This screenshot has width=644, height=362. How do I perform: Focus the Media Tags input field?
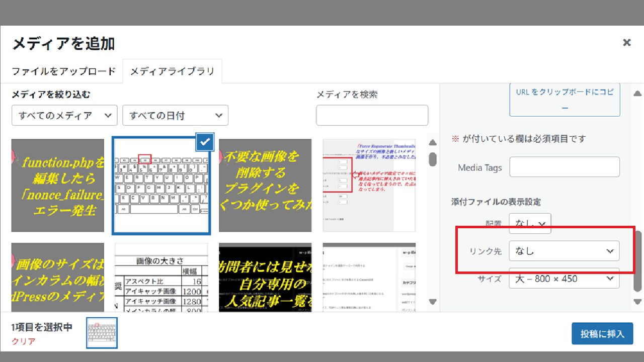pos(565,167)
